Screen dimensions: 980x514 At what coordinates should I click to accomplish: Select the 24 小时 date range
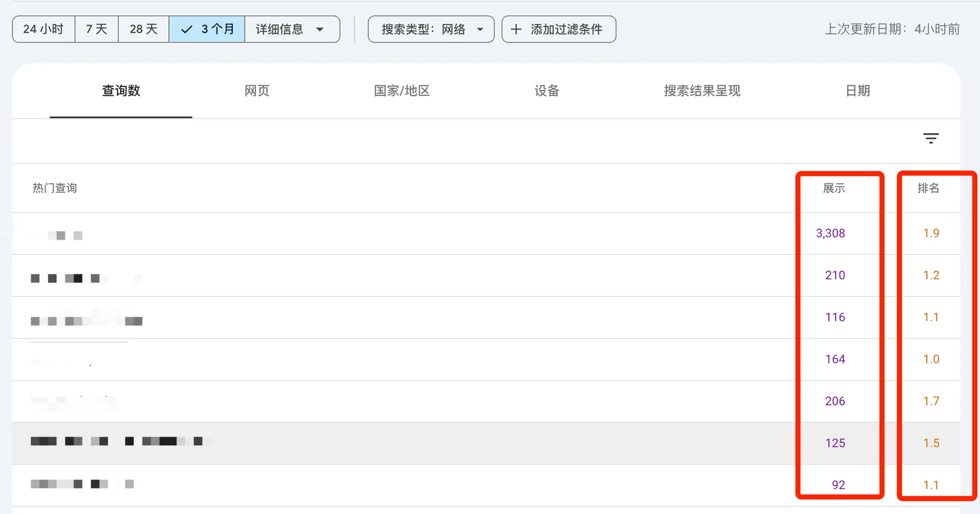click(x=44, y=29)
